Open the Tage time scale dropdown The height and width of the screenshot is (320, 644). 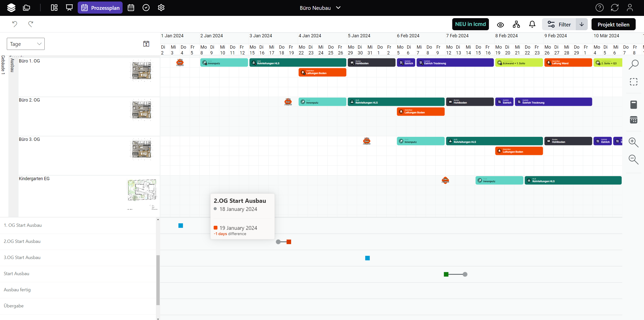point(26,44)
